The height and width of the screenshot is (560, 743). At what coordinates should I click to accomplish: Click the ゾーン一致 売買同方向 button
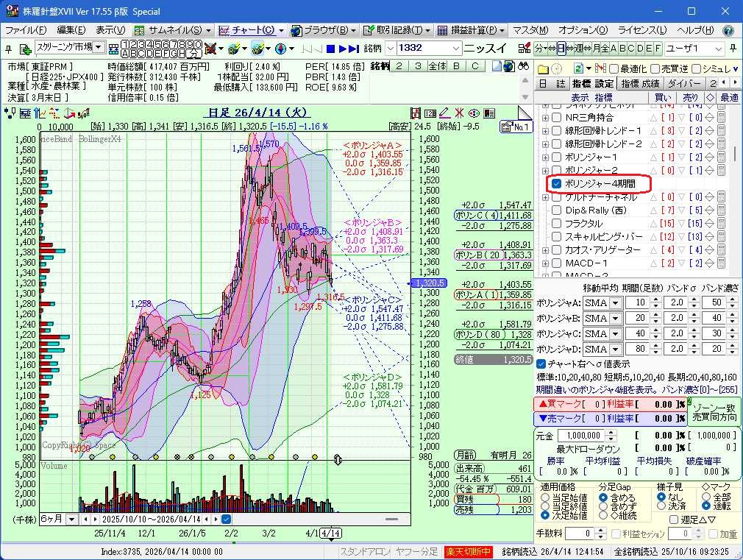pos(714,412)
